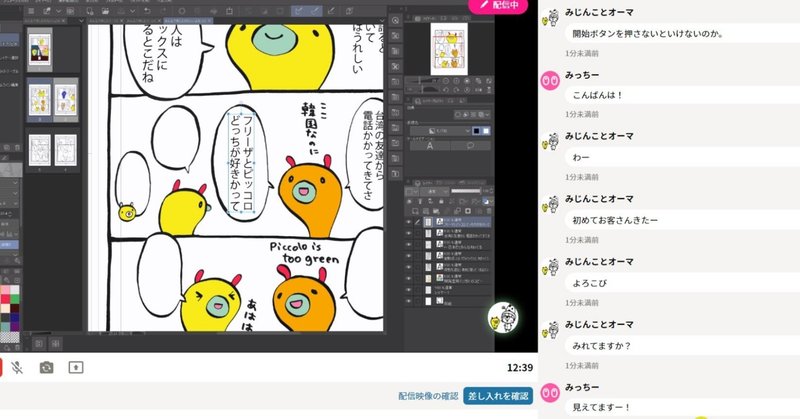800x419 pixels.
Task: Click the switch camera icon below the stream
Action: (x=46, y=367)
